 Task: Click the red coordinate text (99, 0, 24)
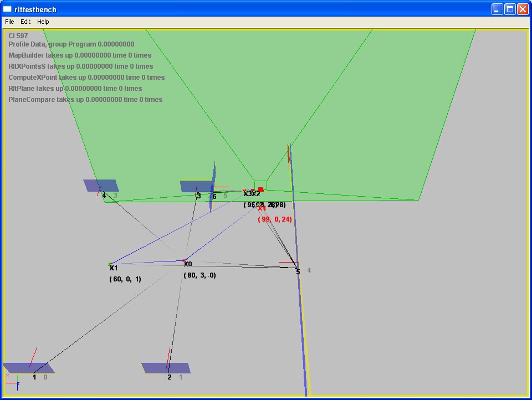click(275, 219)
